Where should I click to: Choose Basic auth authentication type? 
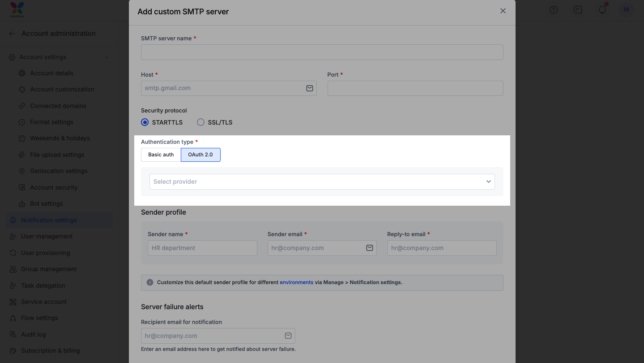161,155
